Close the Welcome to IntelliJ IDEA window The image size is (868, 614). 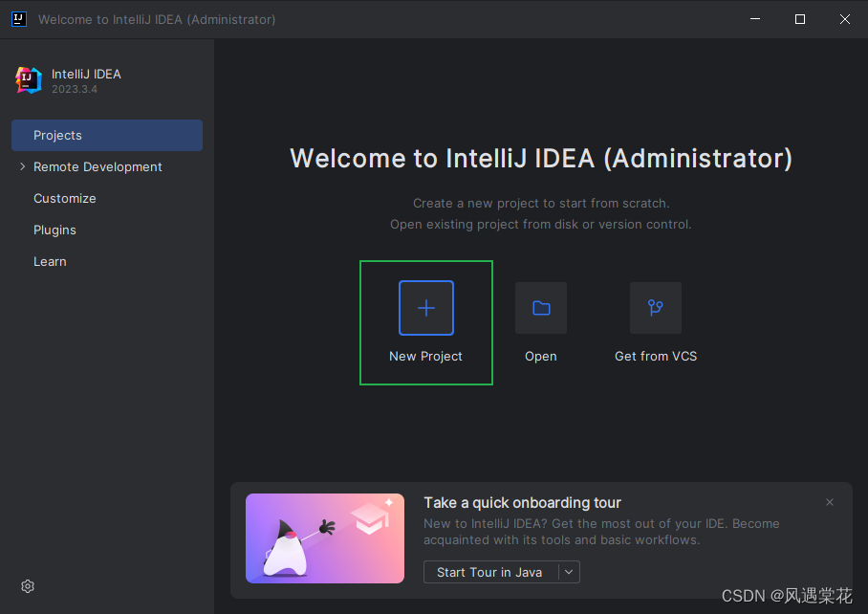tap(845, 19)
